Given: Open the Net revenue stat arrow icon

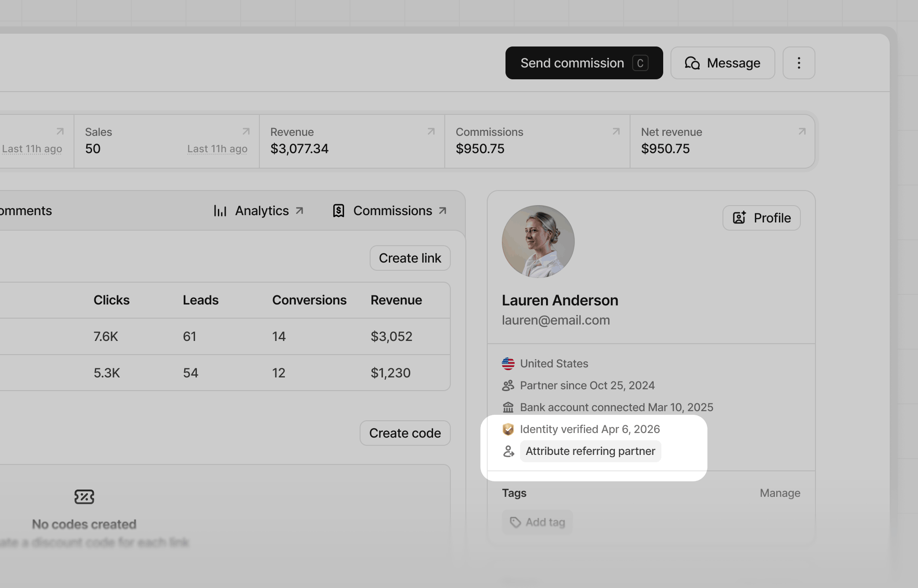Looking at the screenshot, I should [802, 131].
